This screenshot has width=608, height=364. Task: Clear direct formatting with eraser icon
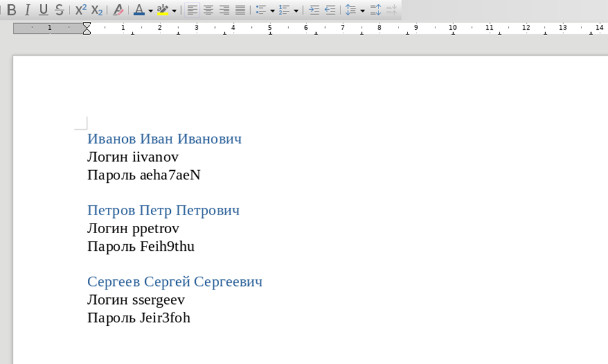coord(119,10)
